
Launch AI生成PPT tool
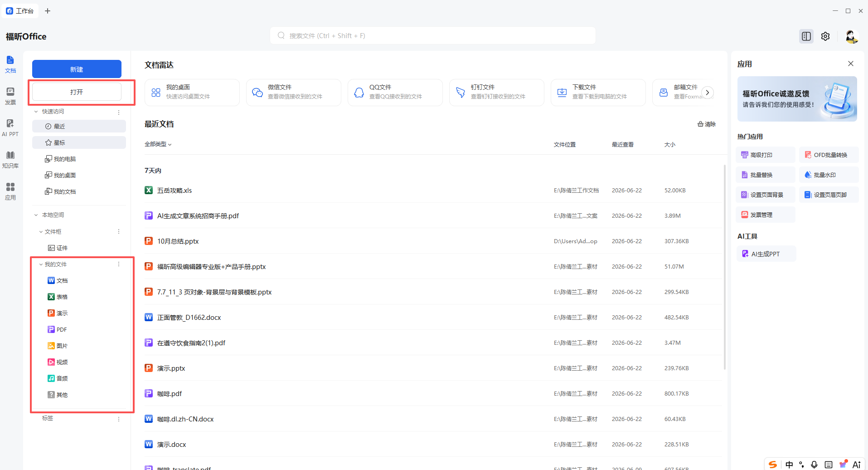click(766, 254)
